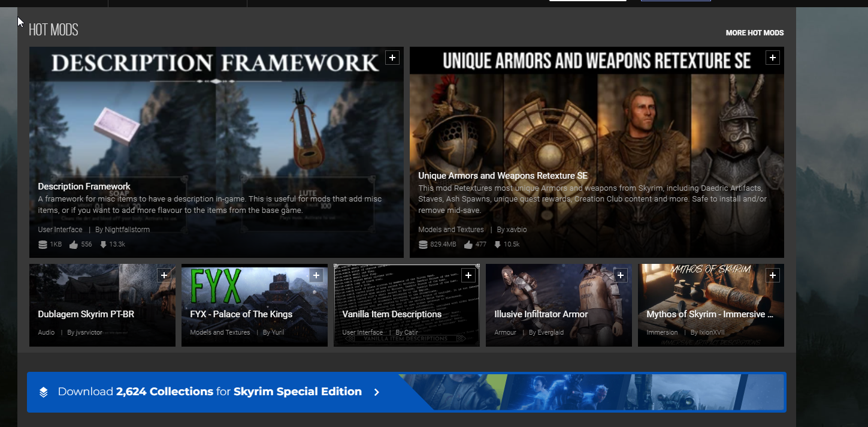868x427 pixels.
Task: View author Nightfallstorm's profile
Action: point(127,230)
